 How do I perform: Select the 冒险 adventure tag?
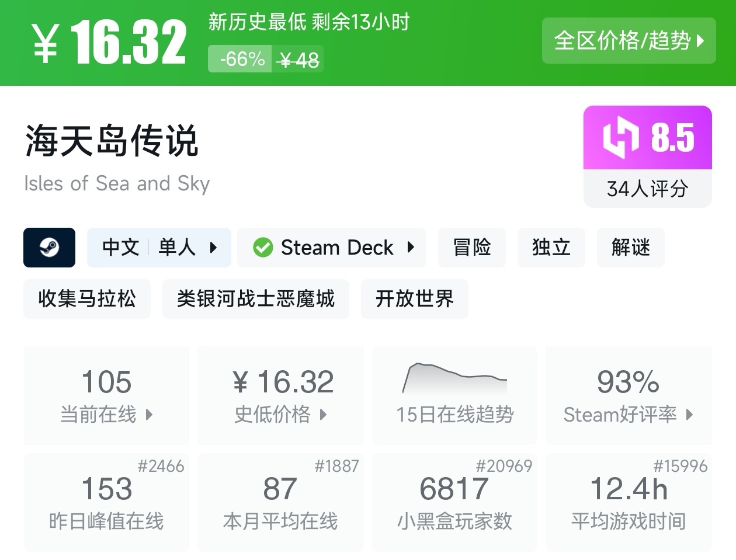pos(471,248)
